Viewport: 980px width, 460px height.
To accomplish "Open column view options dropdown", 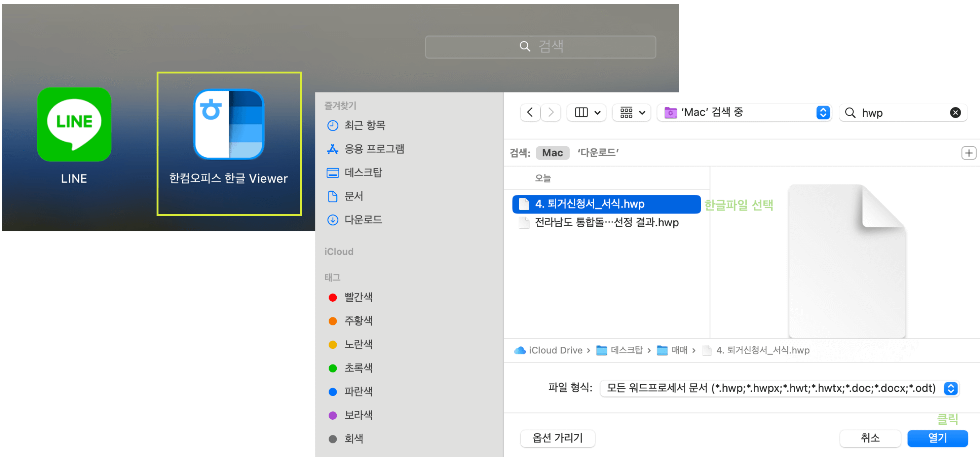I will pos(587,113).
